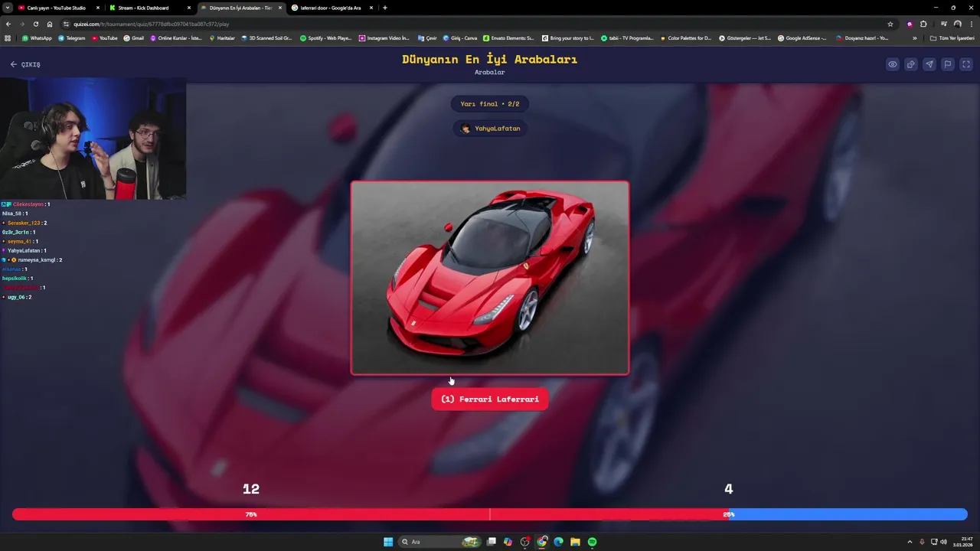Open Spotify from the taskbar

click(x=592, y=542)
